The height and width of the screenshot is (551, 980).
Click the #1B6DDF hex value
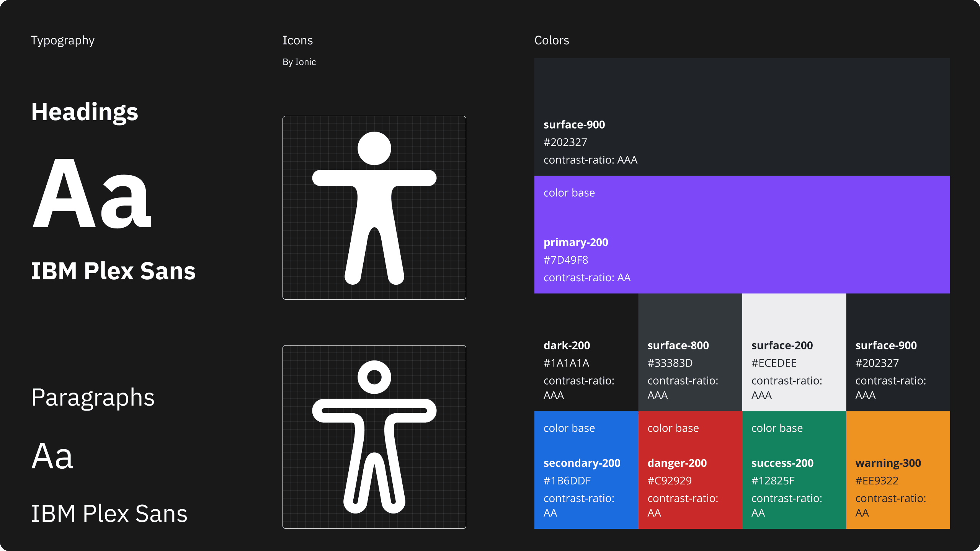coord(567,481)
